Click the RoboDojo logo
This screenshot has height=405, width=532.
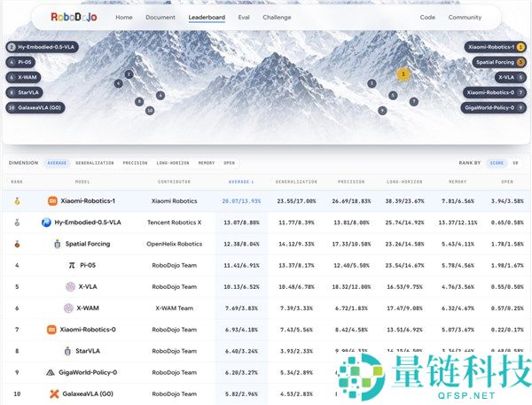(x=74, y=17)
